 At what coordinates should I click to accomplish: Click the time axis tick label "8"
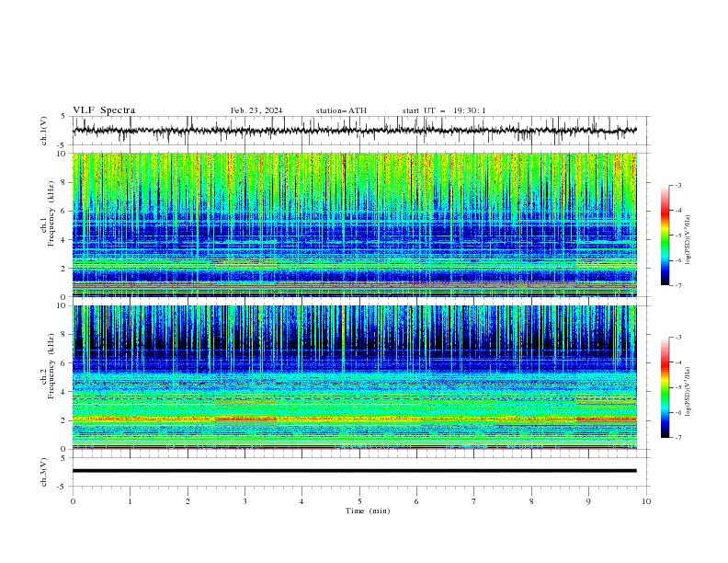[531, 501]
